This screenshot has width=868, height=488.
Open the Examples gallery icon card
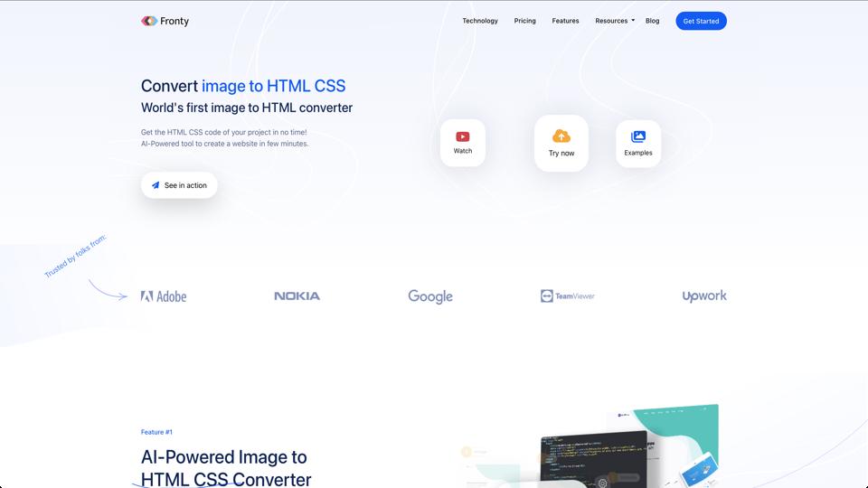pyautogui.click(x=638, y=144)
